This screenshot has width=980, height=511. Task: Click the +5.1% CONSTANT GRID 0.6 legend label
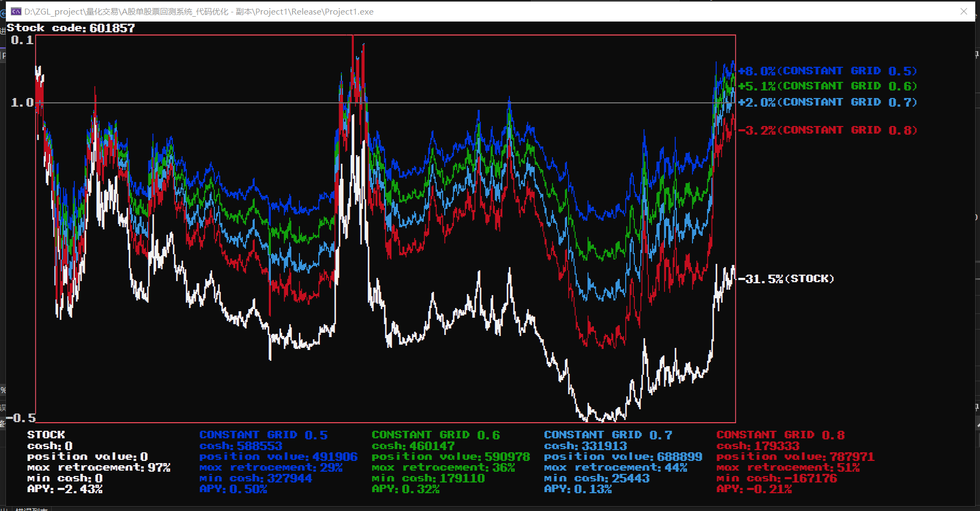[827, 86]
